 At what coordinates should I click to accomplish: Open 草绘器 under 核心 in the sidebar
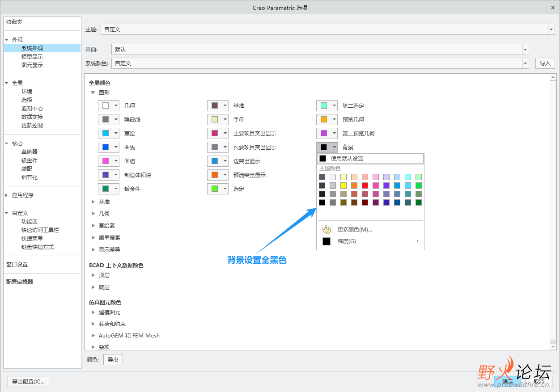pyautogui.click(x=30, y=152)
